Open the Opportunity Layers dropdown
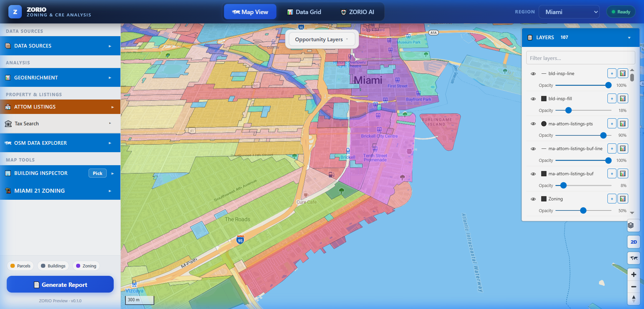 pos(322,39)
